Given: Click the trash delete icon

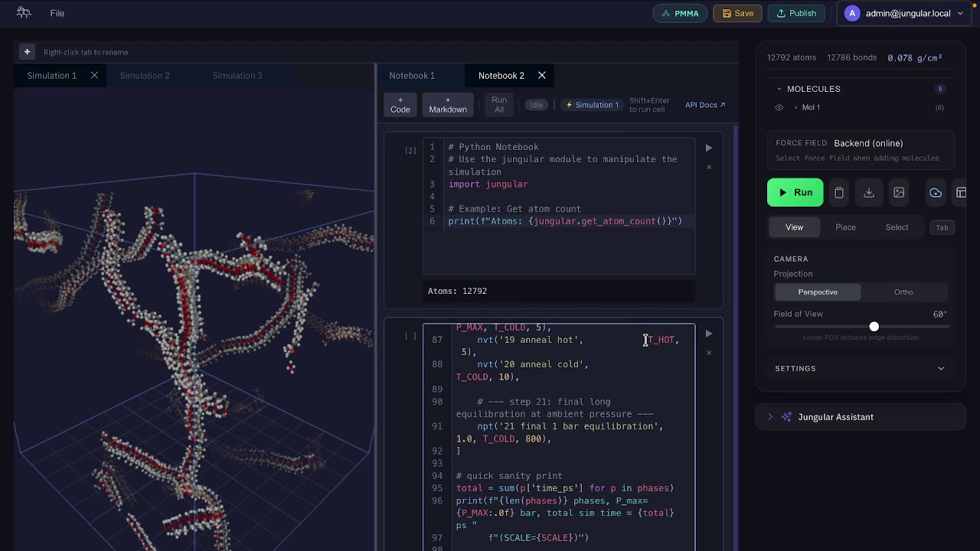Looking at the screenshot, I should click(839, 193).
